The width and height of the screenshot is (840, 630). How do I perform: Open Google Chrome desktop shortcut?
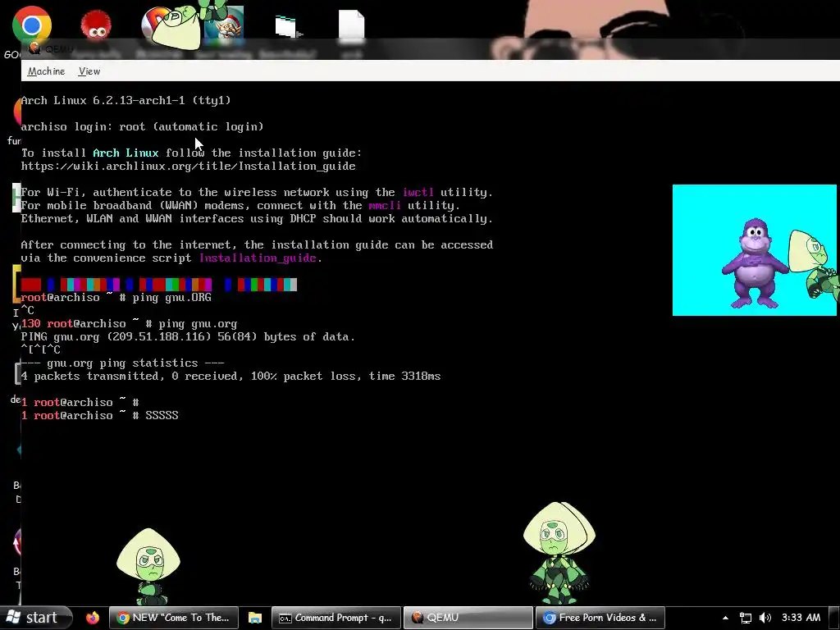tap(32, 25)
